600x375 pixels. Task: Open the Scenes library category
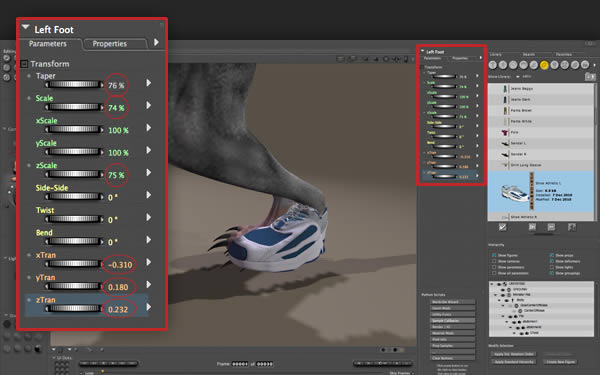[585, 65]
